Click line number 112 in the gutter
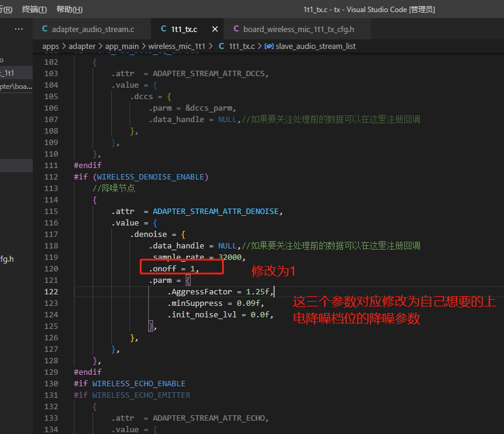 (51, 177)
